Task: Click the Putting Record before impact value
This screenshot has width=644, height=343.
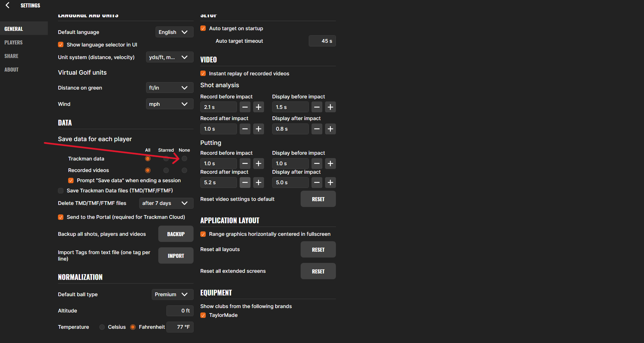Action: point(219,164)
